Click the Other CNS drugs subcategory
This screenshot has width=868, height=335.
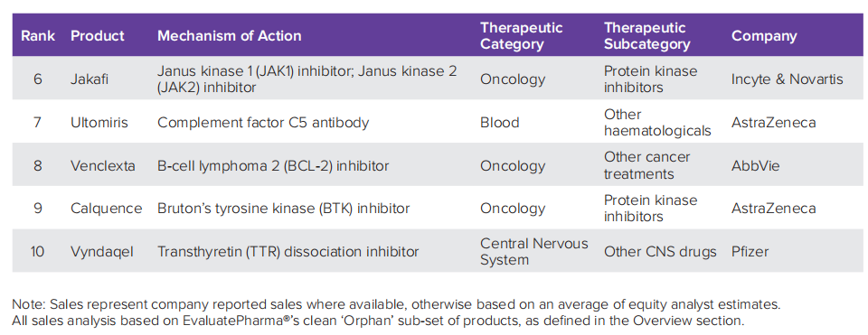point(660,252)
